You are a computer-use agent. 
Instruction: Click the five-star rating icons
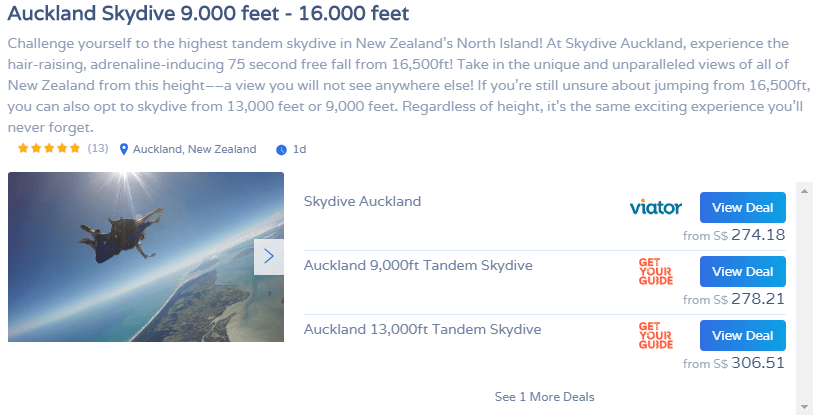coord(49,148)
